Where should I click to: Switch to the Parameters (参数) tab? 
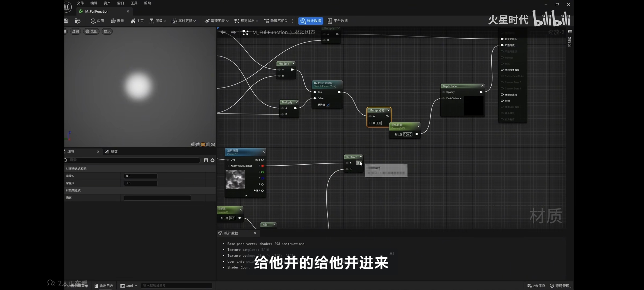pos(112,151)
